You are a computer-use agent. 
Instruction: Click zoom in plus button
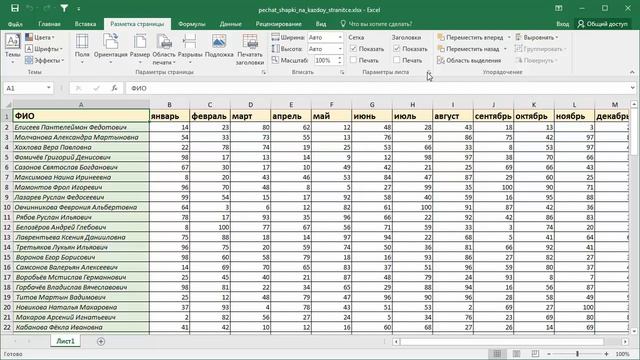tap(607, 354)
